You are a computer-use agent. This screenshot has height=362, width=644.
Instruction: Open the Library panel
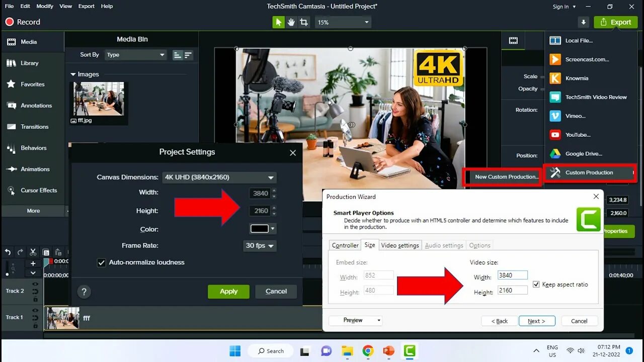[32, 63]
